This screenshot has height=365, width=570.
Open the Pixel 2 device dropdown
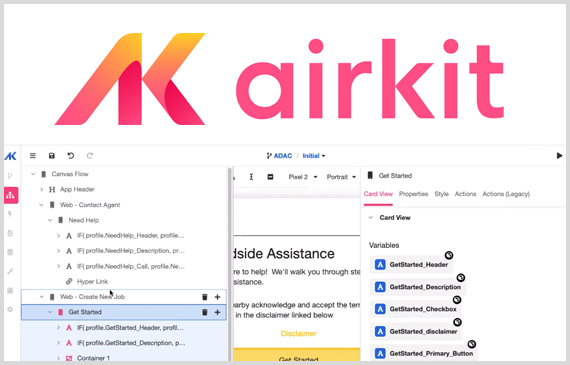pyautogui.click(x=303, y=177)
